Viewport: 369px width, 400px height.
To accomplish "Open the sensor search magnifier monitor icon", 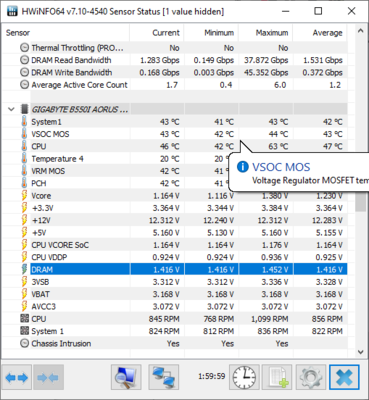I will click(x=126, y=378).
